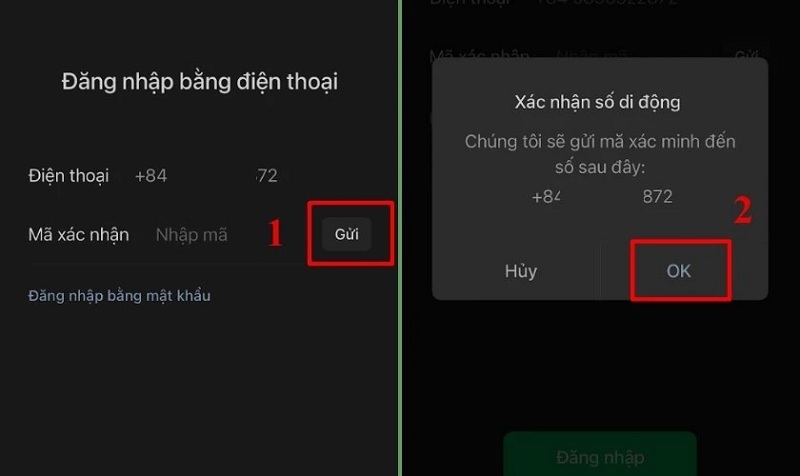Tap the Gửi button to send code
Image resolution: width=800 pixels, height=476 pixels.
point(346,234)
